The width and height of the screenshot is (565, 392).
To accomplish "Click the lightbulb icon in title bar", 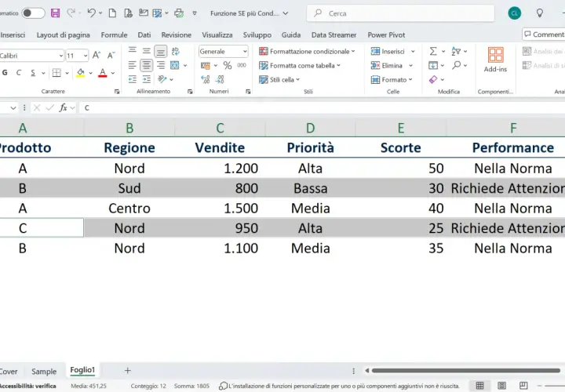I will pyautogui.click(x=539, y=13).
